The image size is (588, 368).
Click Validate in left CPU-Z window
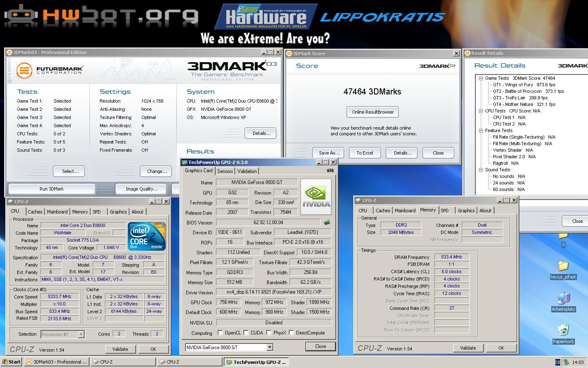pos(120,349)
